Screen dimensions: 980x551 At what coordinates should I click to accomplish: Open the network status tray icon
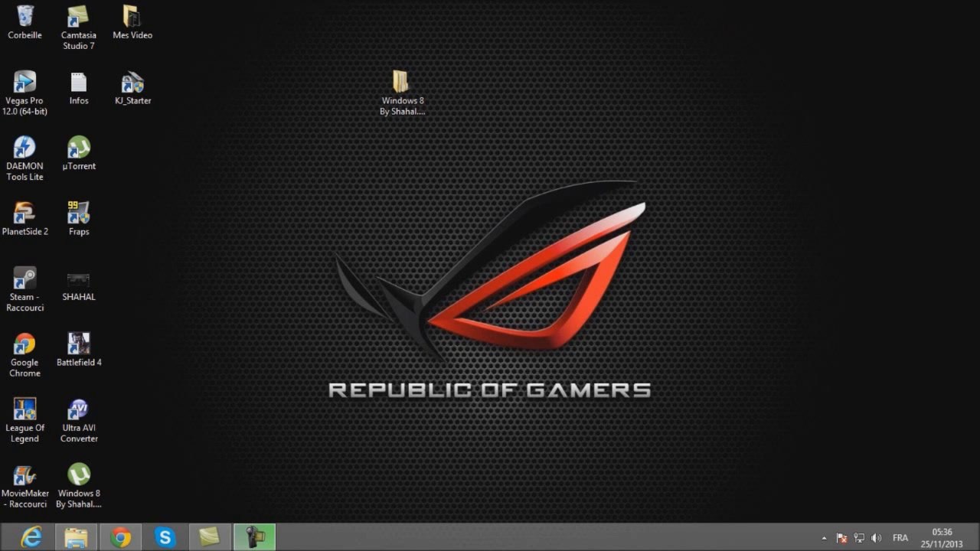(859, 538)
